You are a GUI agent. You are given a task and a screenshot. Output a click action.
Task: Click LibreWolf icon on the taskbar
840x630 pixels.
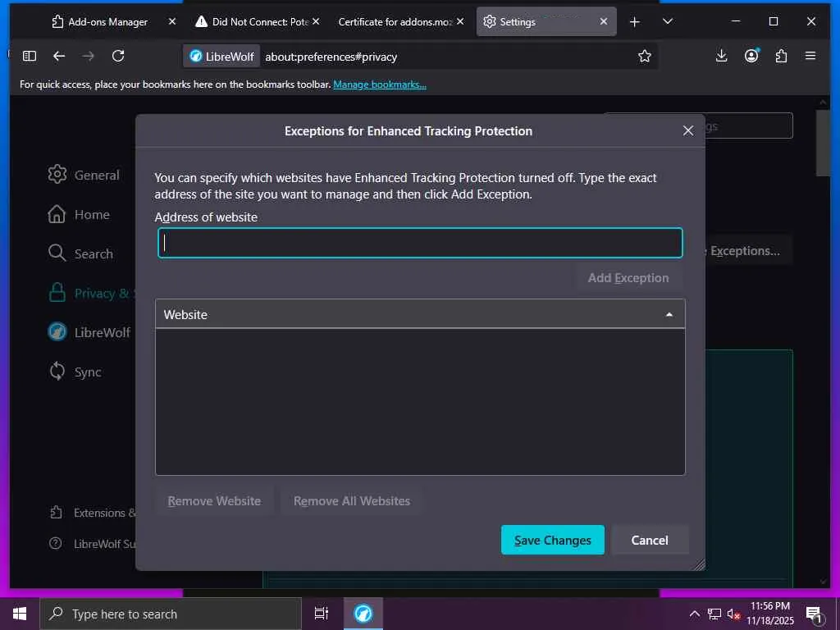(x=363, y=614)
